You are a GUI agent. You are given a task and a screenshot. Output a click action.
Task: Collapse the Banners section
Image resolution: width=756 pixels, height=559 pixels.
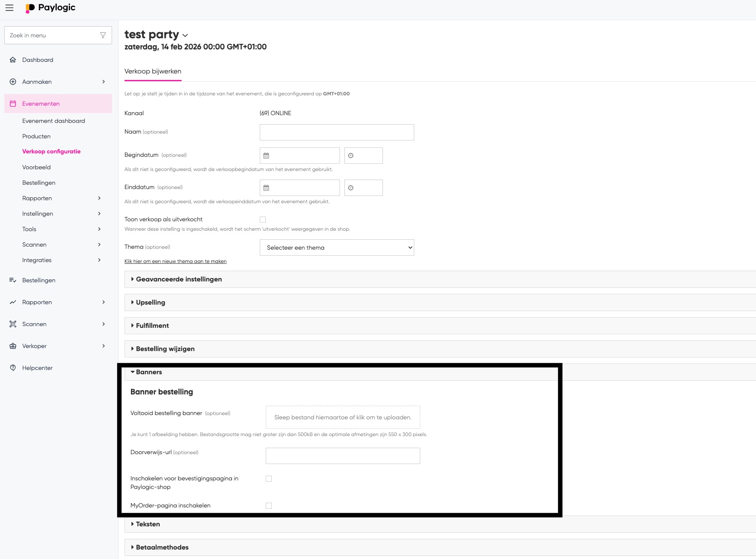pos(149,372)
